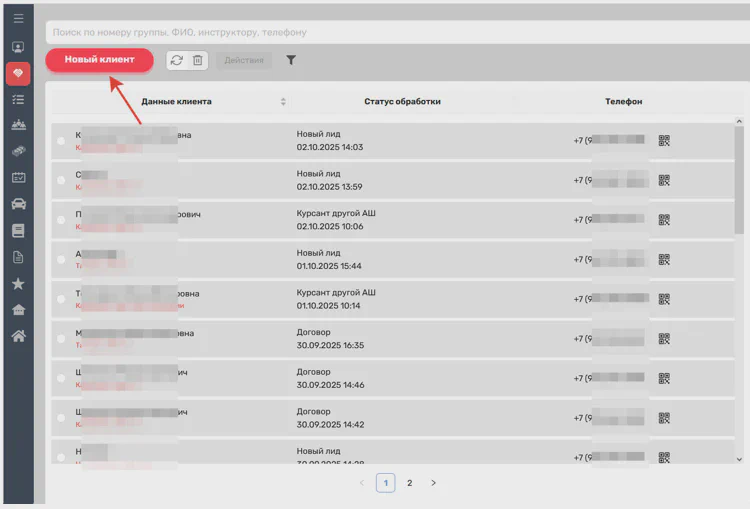Open the calendar schedule sidebar icon
This screenshot has width=750, height=509.
click(x=18, y=178)
